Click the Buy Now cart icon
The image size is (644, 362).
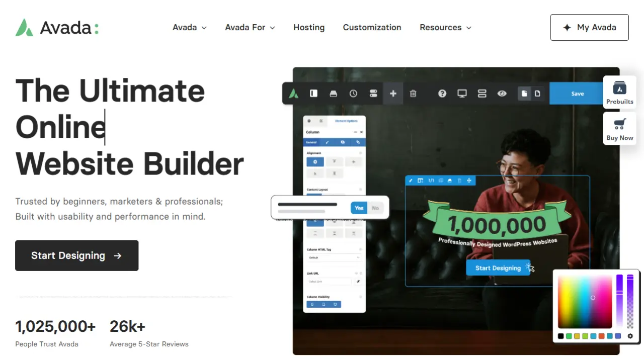click(619, 129)
